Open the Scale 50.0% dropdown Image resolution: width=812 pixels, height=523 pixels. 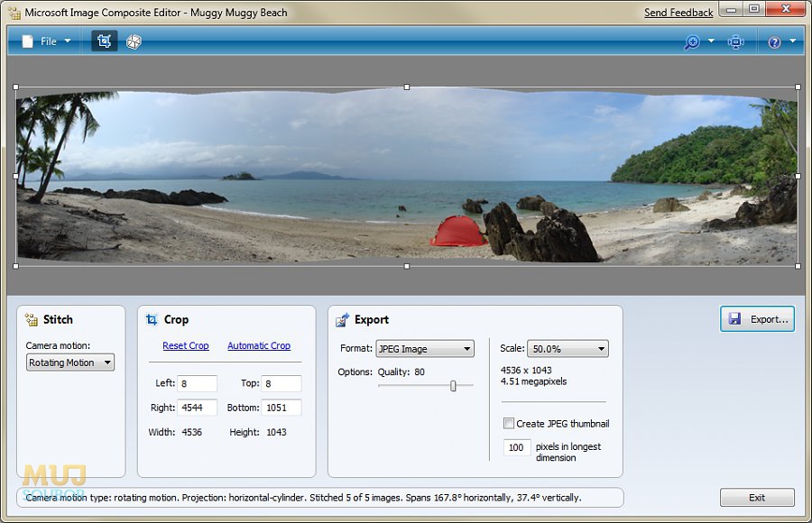pyautogui.click(x=567, y=349)
